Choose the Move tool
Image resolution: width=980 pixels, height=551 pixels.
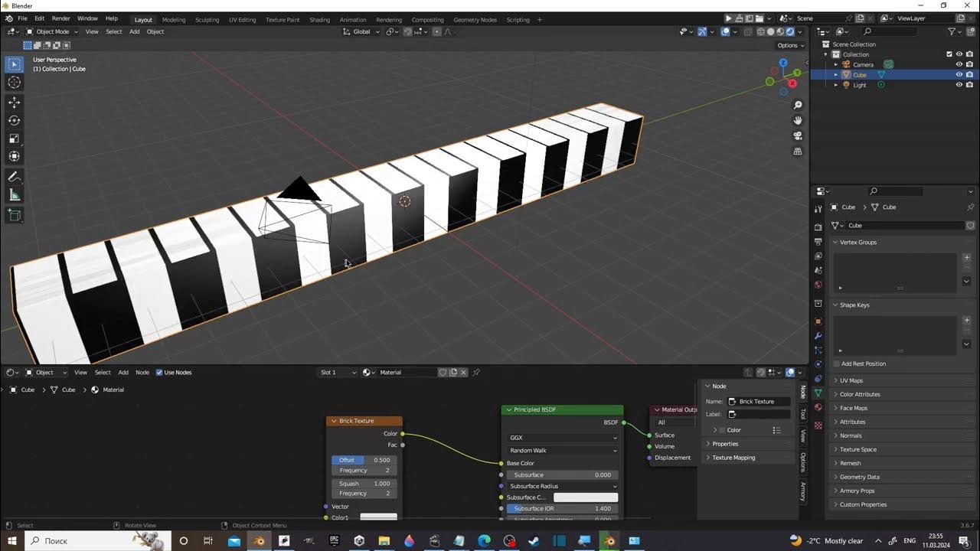click(14, 103)
